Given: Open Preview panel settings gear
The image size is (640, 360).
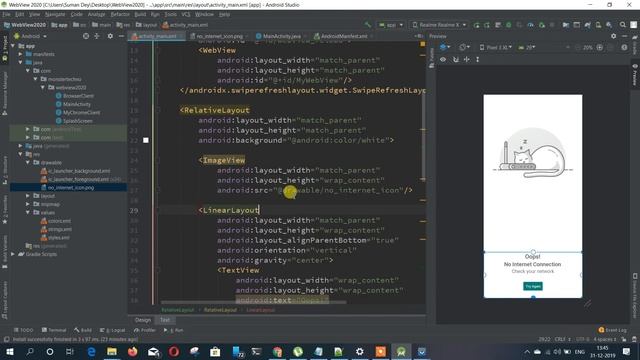Looking at the screenshot, I should pyautogui.click(x=613, y=36).
